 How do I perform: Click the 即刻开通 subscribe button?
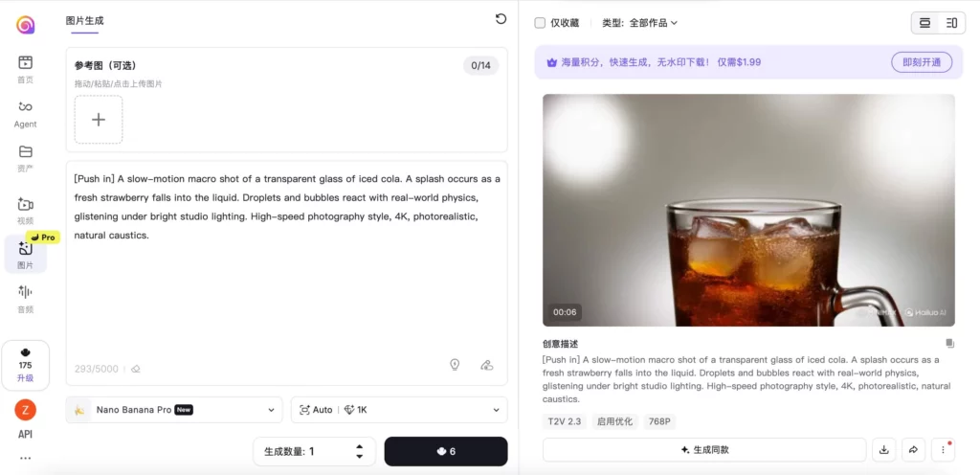tap(922, 62)
